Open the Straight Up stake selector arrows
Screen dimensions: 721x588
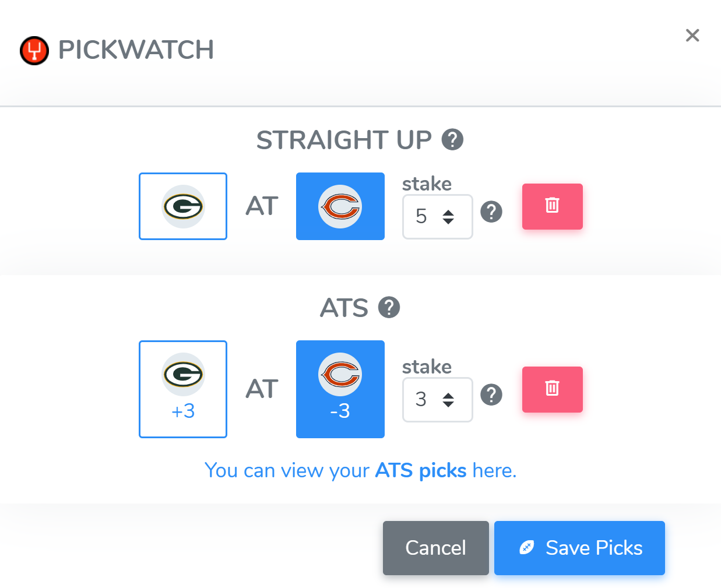448,217
